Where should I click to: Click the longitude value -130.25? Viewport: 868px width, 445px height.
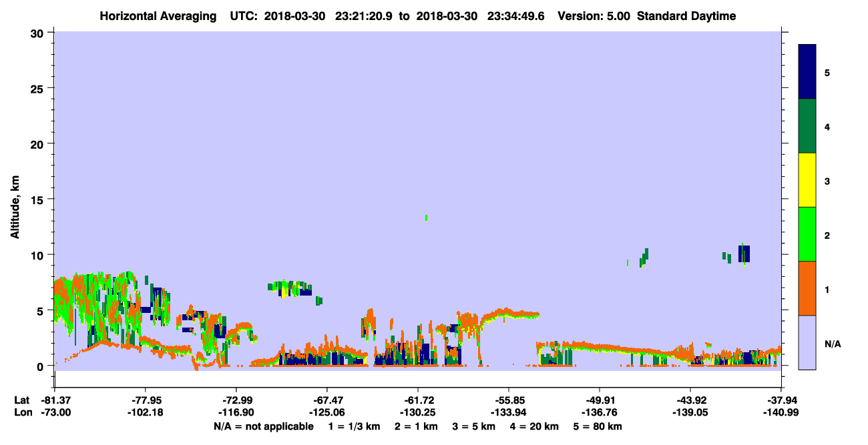coord(417,412)
